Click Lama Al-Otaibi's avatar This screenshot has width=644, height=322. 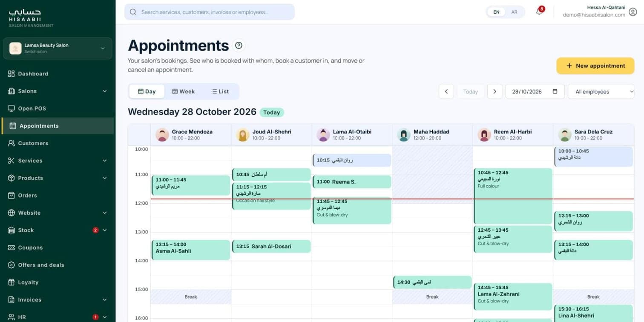tap(323, 135)
